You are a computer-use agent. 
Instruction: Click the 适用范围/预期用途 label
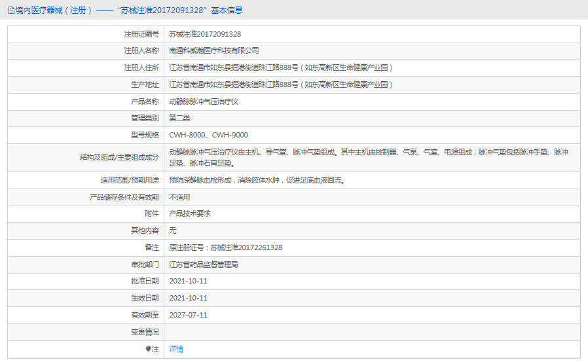pyautogui.click(x=130, y=180)
